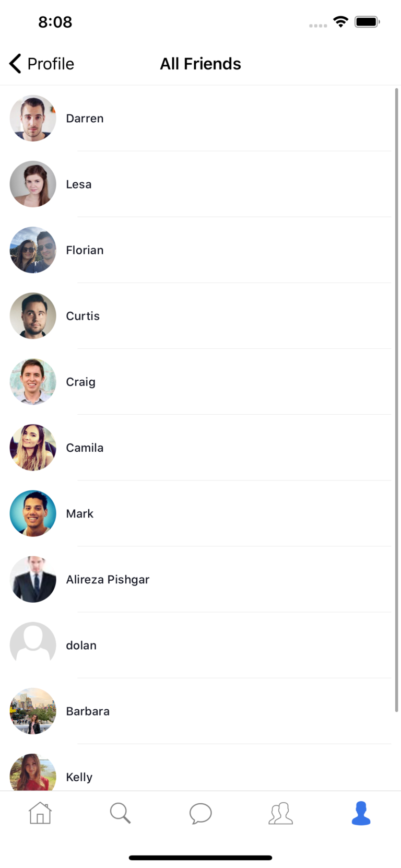The image size is (401, 868).
Task: Open Darren's profile picture
Action: click(x=33, y=119)
